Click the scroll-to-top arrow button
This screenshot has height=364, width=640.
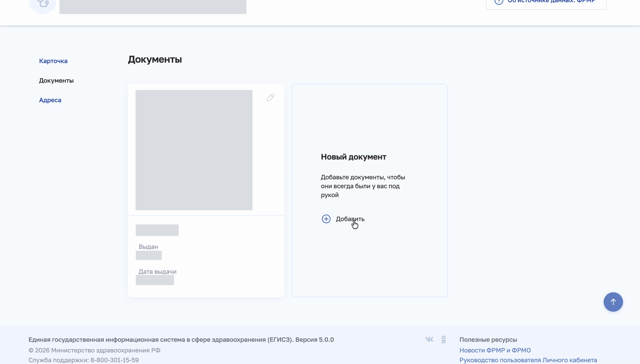point(613,302)
